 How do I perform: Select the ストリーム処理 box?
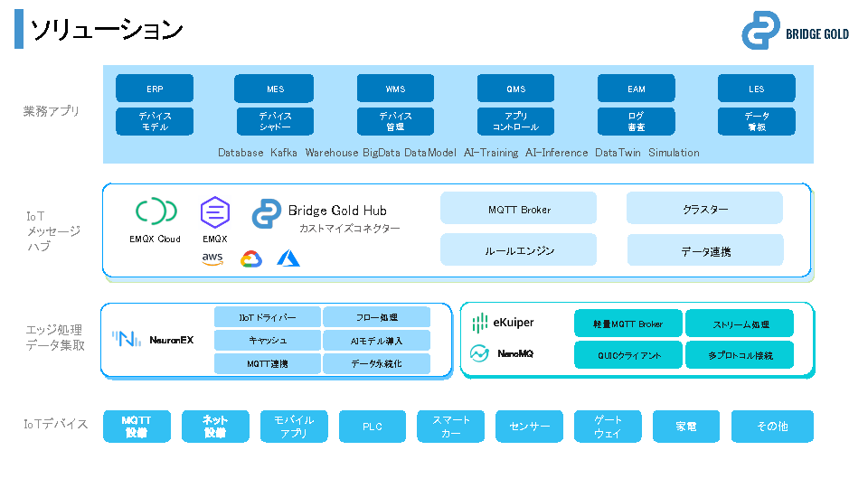tap(740, 324)
